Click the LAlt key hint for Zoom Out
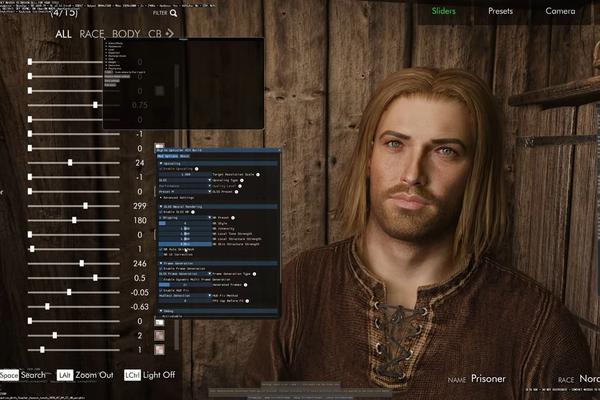 coord(65,375)
